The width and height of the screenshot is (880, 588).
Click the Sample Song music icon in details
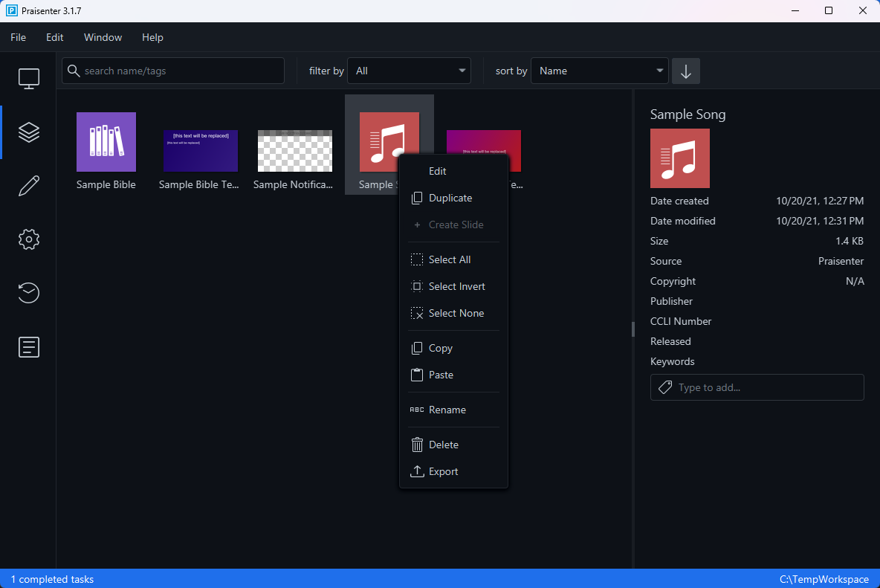pyautogui.click(x=679, y=158)
